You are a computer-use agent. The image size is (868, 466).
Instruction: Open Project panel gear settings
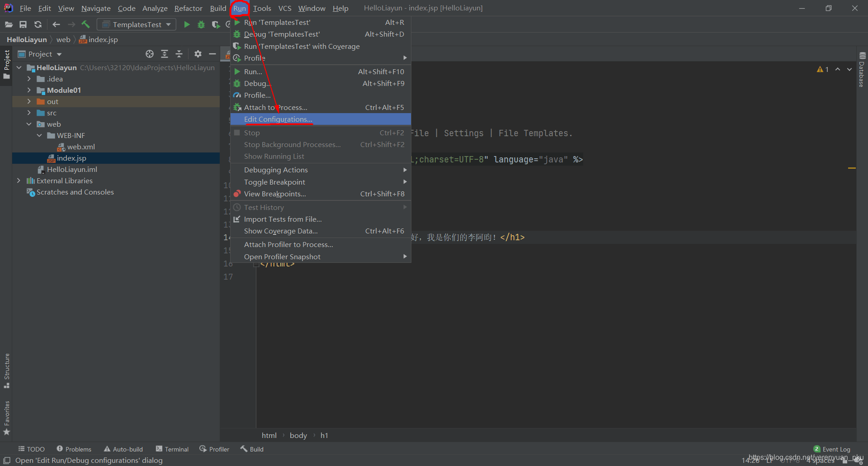point(198,54)
